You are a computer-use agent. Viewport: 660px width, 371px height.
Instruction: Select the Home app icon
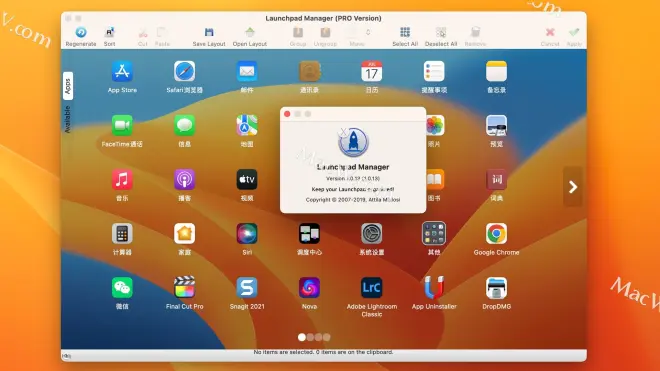184,234
